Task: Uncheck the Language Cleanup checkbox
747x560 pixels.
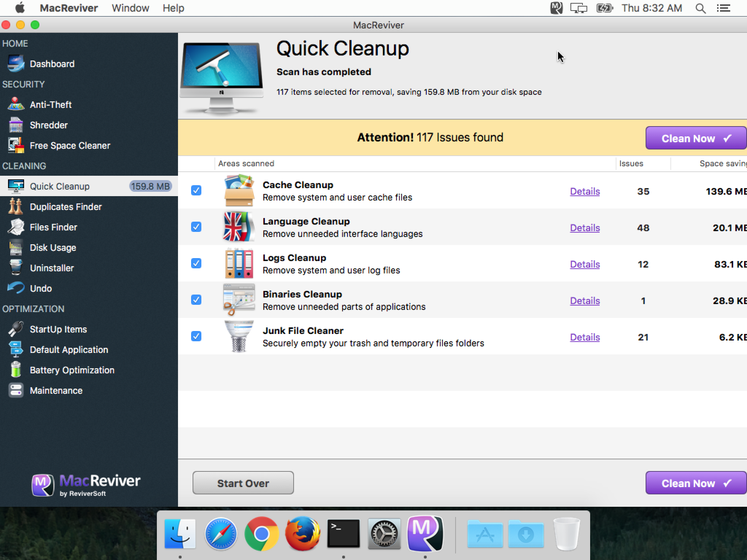Action: (x=196, y=227)
